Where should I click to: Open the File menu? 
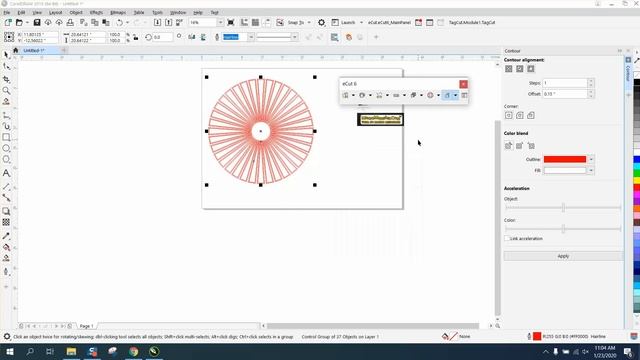pyautogui.click(x=7, y=13)
